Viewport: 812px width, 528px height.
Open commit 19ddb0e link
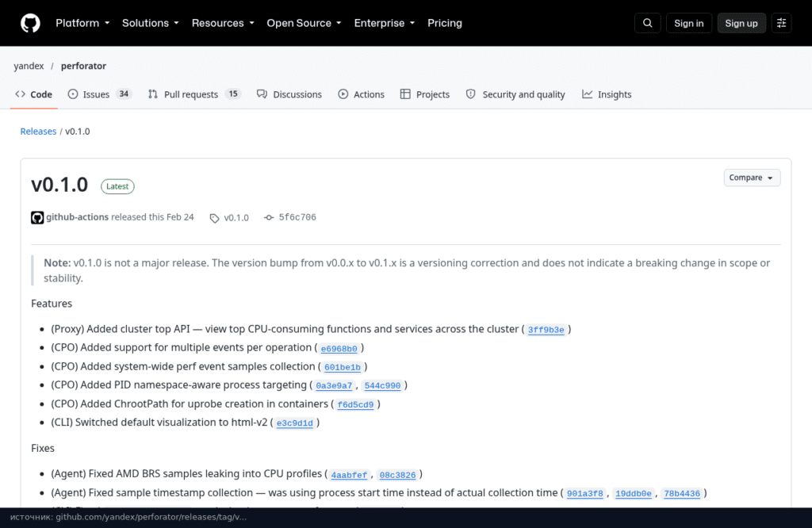click(x=634, y=493)
